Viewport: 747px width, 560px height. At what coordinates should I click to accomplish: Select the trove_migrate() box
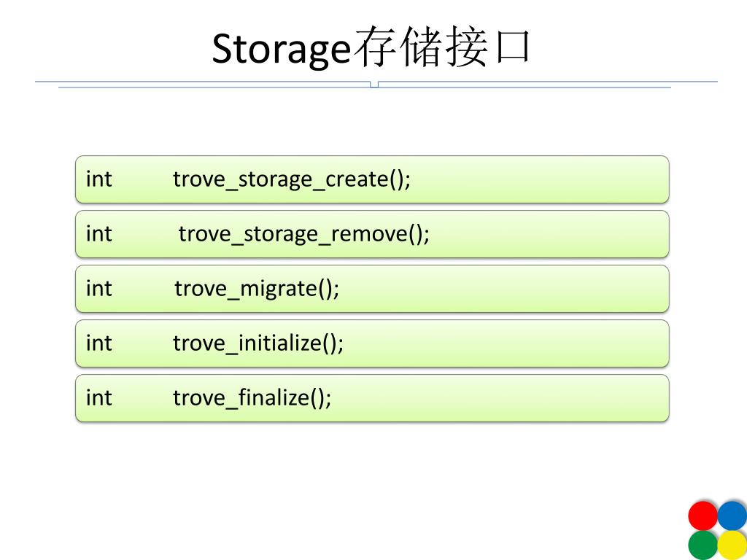pos(372,289)
